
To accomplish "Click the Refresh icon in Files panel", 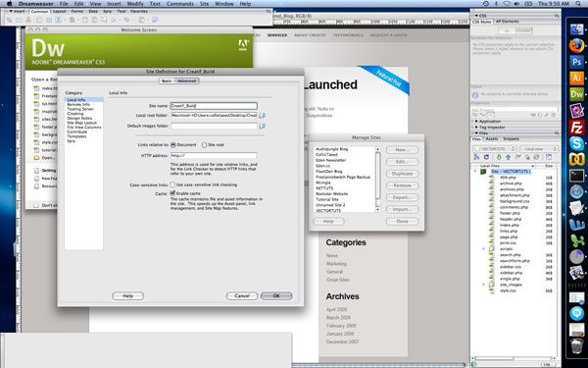I will pyautogui.click(x=486, y=157).
